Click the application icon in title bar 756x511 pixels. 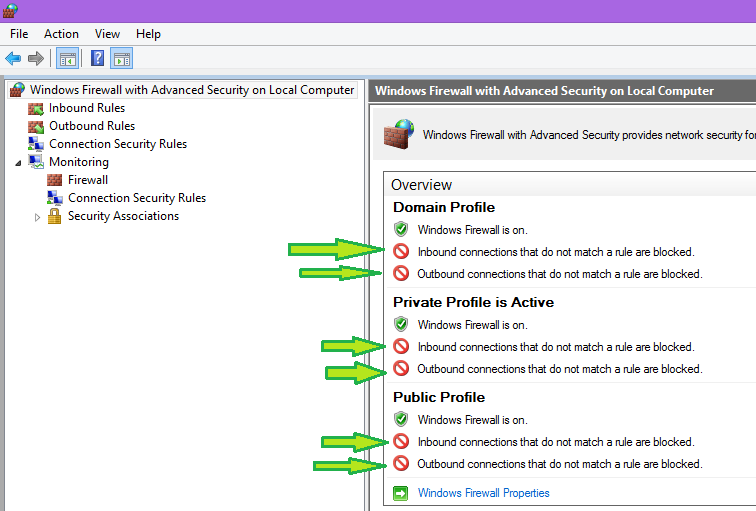10,11
